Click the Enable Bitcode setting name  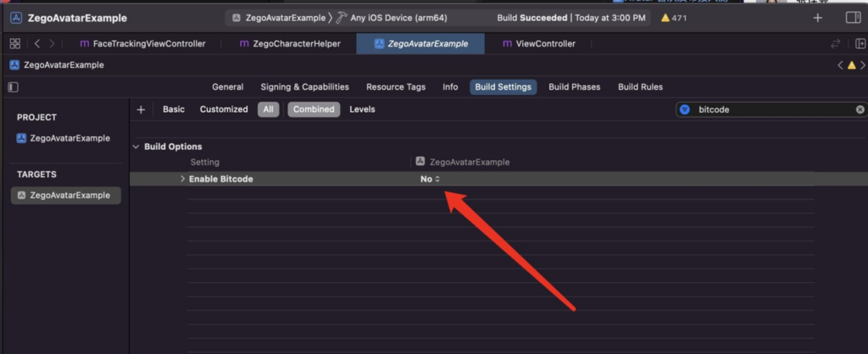click(x=221, y=180)
